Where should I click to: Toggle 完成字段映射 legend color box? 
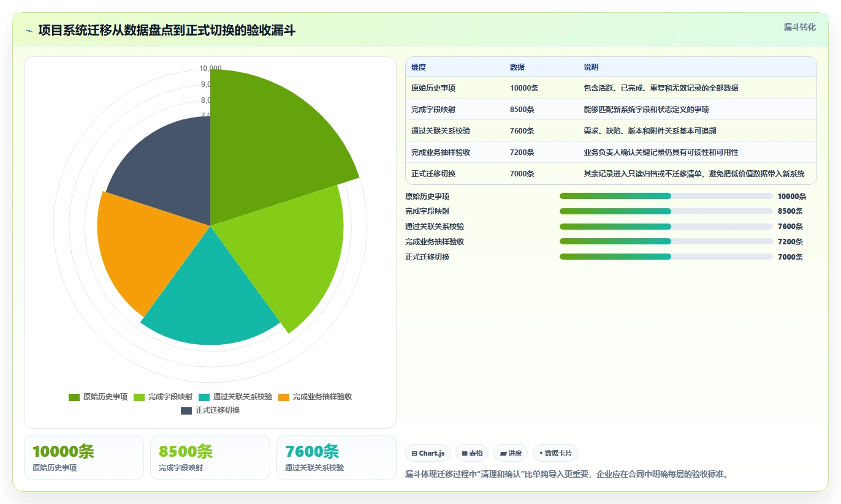point(139,397)
